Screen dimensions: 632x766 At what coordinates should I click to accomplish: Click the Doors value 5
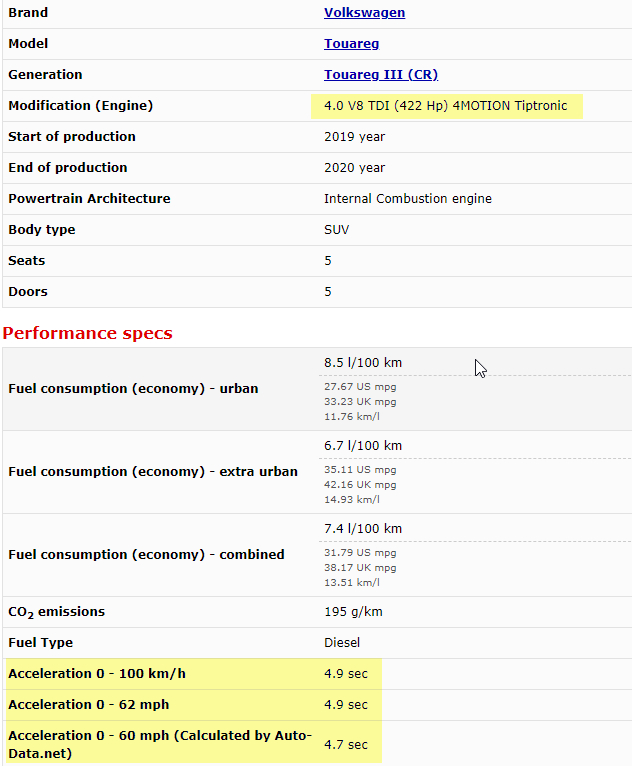(x=328, y=292)
